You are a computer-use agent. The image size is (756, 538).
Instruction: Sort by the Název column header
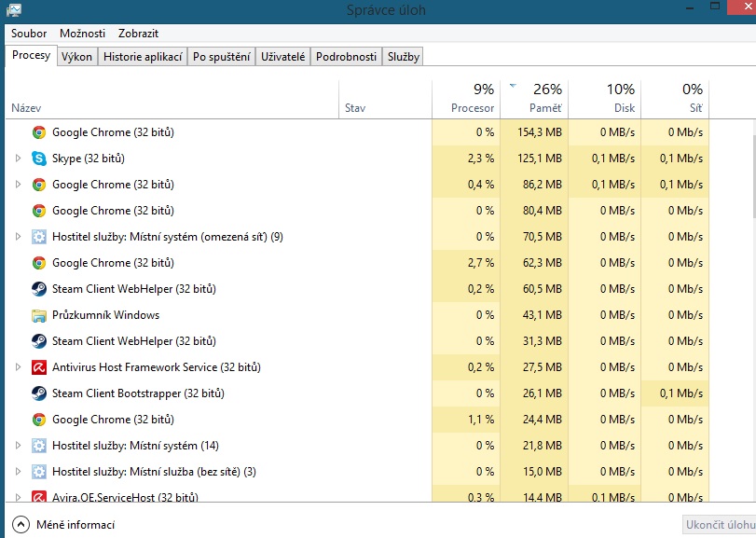(x=172, y=100)
